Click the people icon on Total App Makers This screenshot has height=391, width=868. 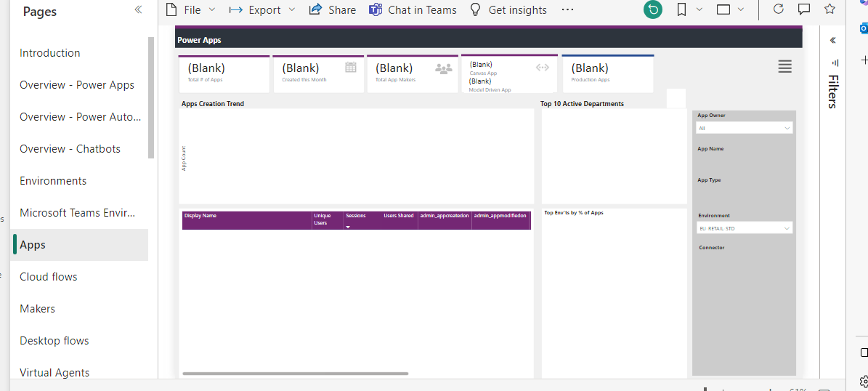pyautogui.click(x=444, y=68)
